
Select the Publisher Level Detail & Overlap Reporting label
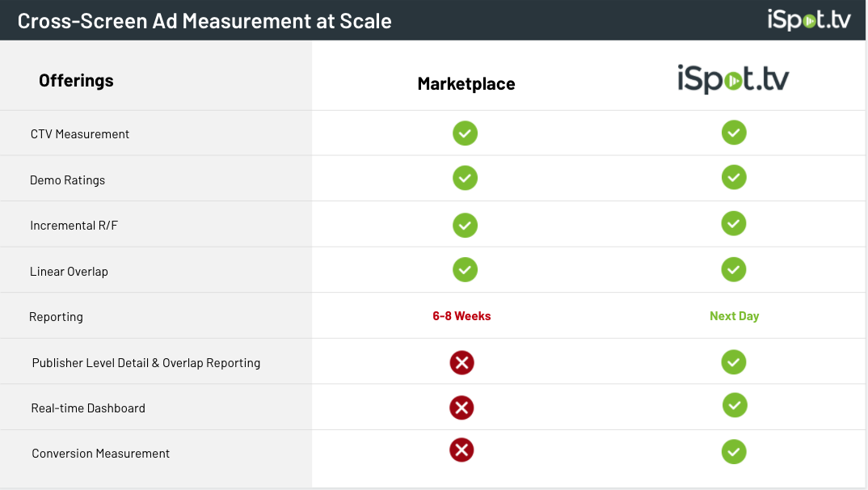coord(146,363)
